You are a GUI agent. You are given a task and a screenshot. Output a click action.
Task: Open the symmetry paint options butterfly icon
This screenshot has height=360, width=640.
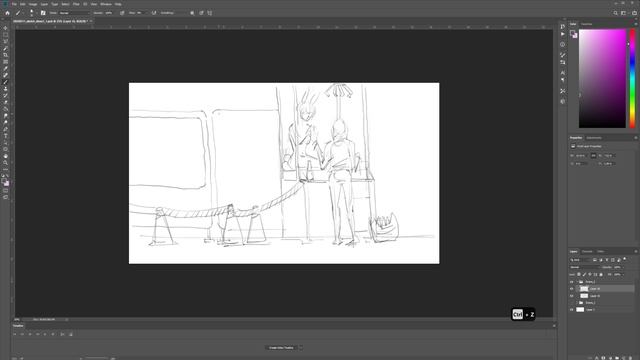tap(210, 13)
